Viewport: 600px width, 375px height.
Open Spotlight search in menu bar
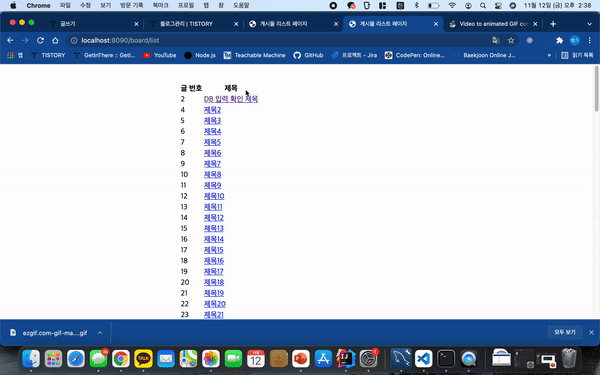coord(483,5)
